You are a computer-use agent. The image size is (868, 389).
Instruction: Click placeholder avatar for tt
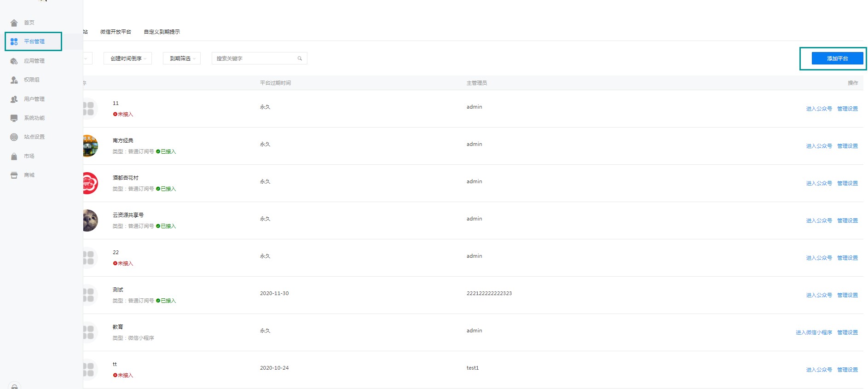pos(90,370)
